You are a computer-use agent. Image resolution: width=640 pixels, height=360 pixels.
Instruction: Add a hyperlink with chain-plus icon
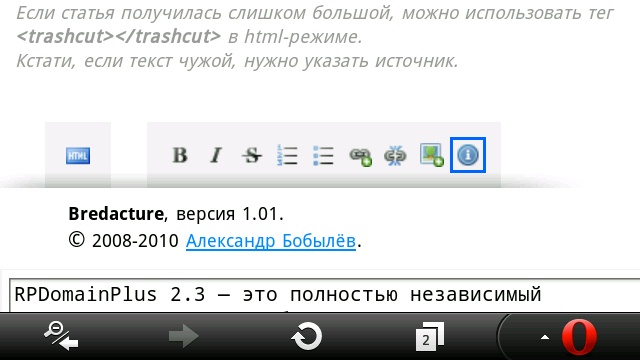coord(360,156)
